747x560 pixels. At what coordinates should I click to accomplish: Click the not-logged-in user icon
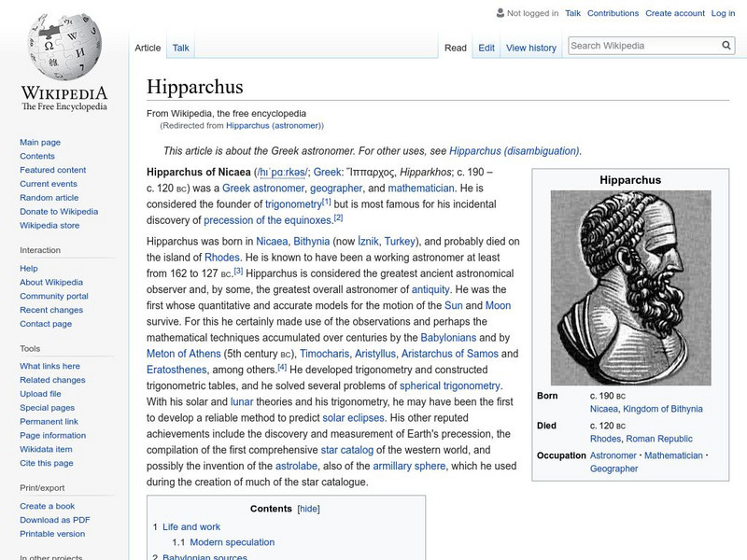[500, 13]
